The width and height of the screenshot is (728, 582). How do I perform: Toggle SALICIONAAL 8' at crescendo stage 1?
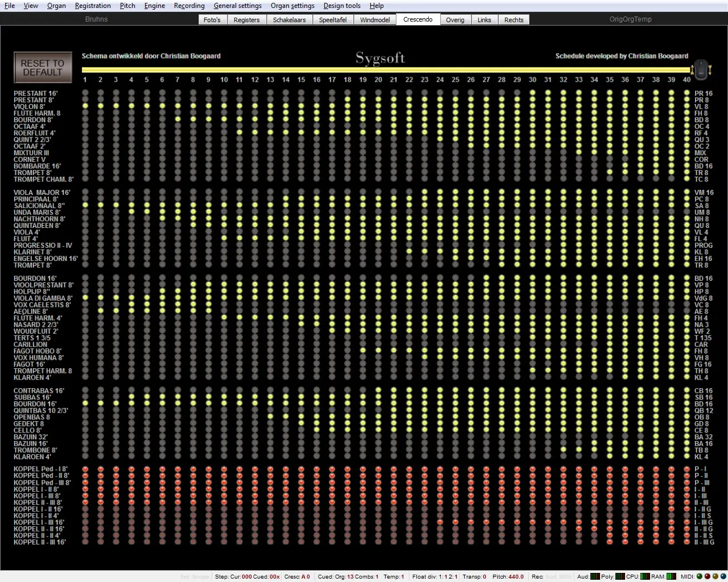click(85, 206)
